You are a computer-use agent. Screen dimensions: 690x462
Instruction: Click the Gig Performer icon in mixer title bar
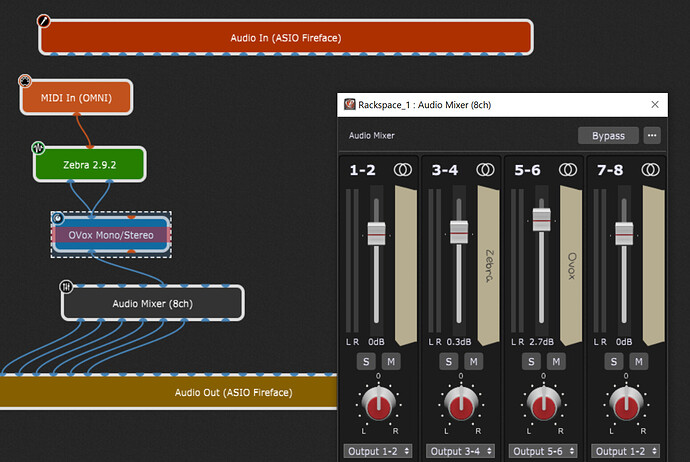click(350, 104)
